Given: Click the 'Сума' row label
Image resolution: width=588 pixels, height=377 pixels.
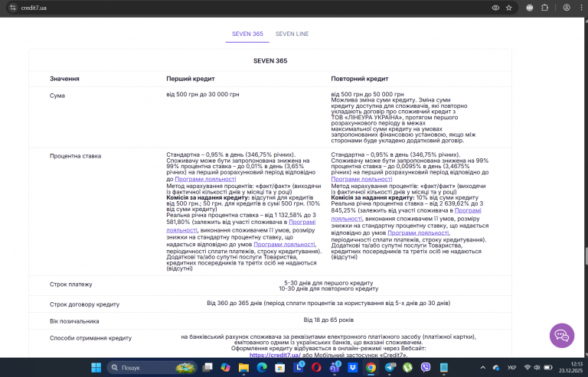Looking at the screenshot, I should tap(57, 96).
